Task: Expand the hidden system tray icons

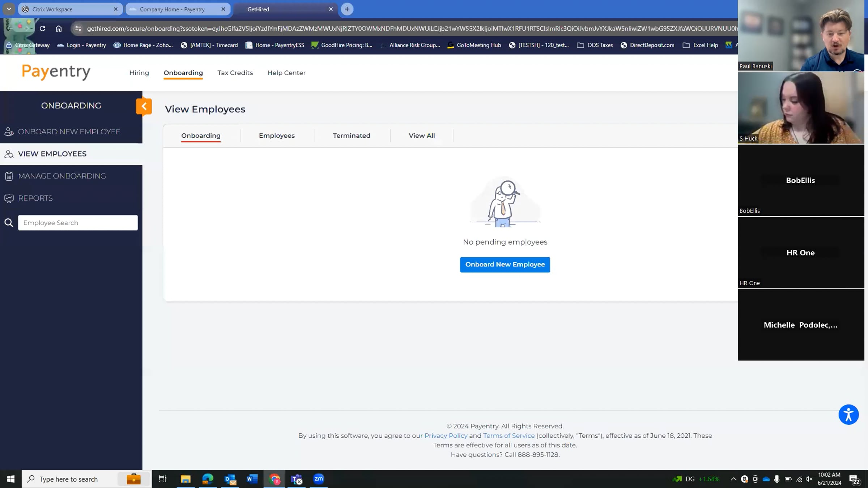Action: click(733, 479)
